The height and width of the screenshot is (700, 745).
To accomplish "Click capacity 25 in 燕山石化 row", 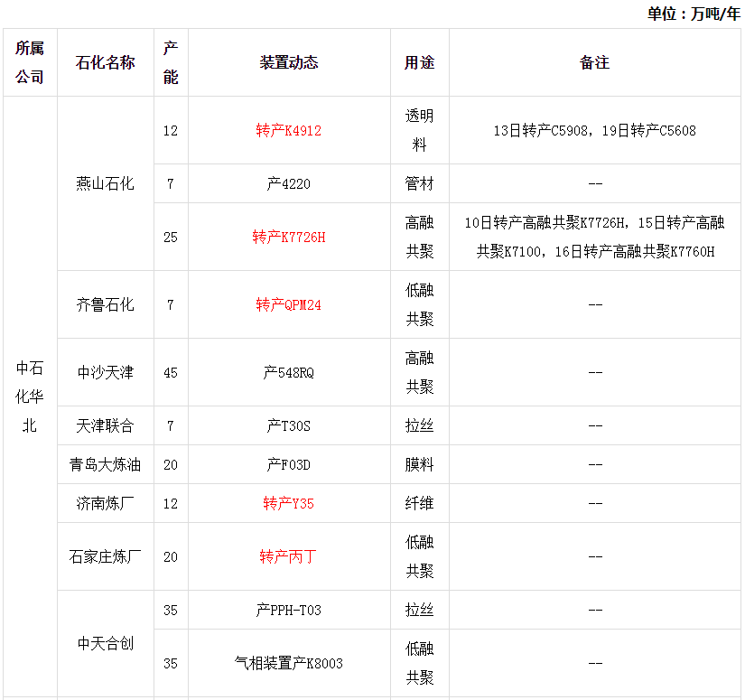I will (x=171, y=237).
